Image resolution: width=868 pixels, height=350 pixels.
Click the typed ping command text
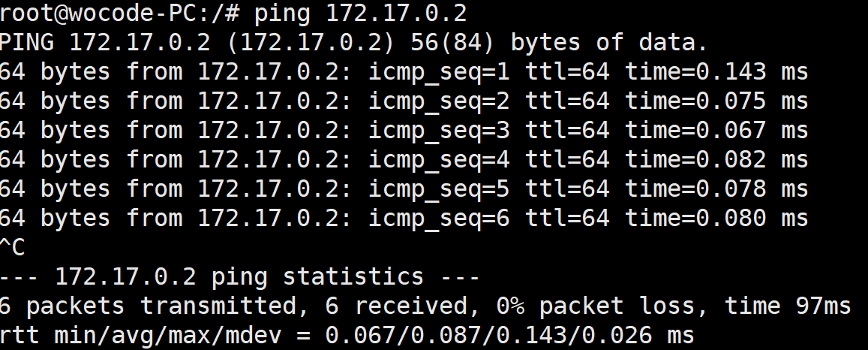360,13
